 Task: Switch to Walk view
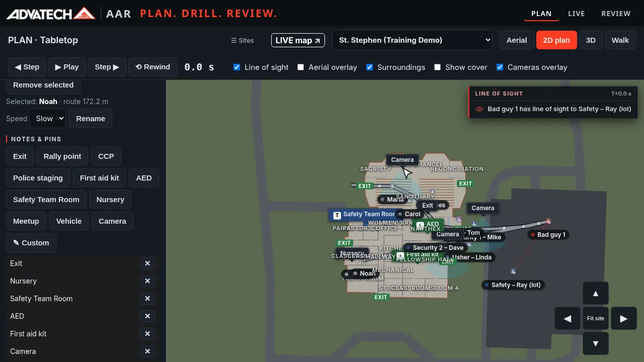coord(620,40)
